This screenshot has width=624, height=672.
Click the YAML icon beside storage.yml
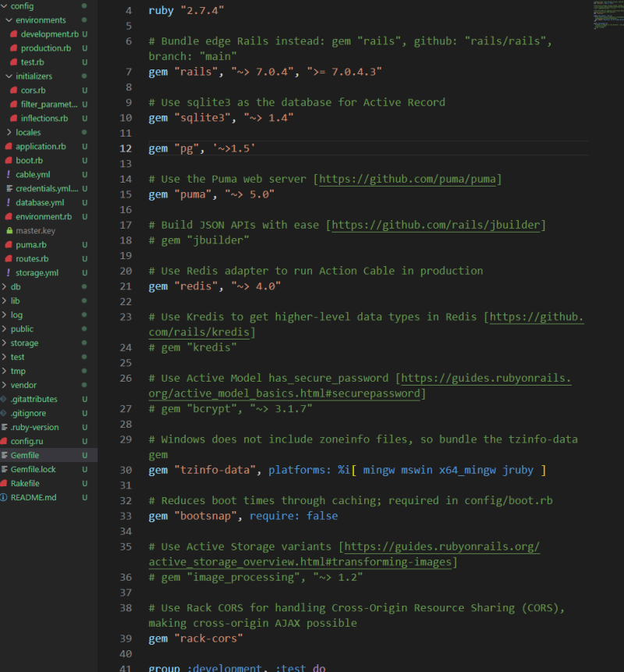(8, 272)
